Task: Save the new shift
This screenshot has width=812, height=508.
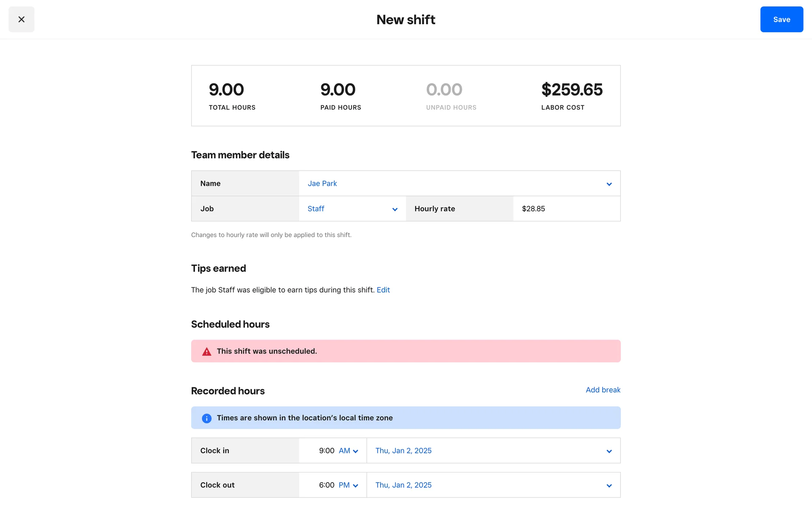Action: (781, 19)
